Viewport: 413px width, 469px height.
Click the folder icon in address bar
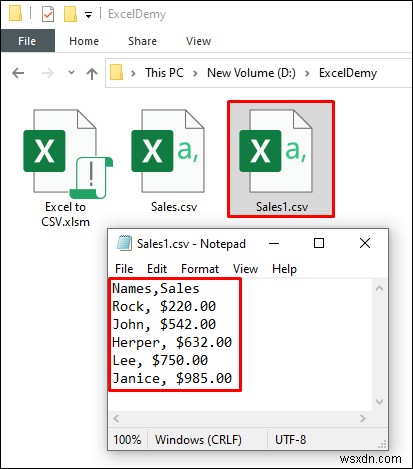click(117, 72)
